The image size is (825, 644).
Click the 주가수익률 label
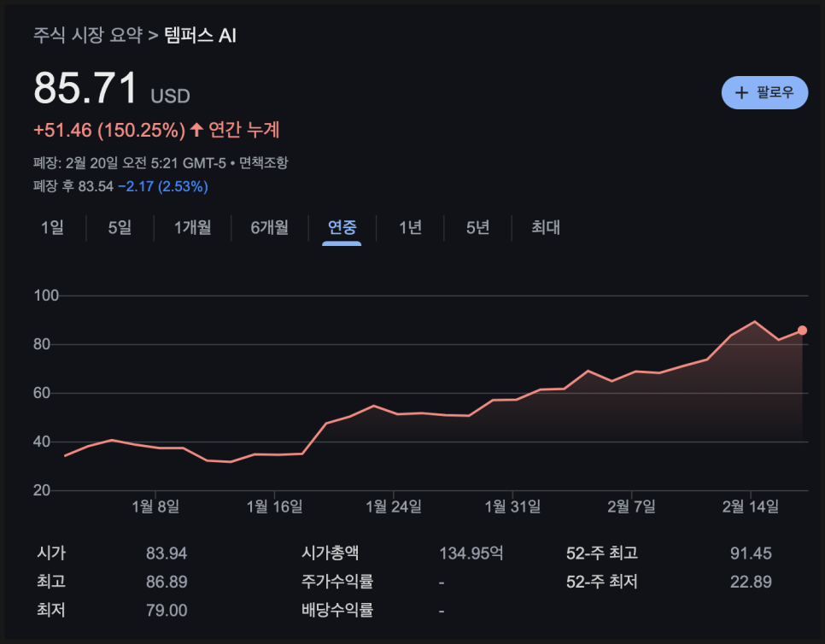(x=337, y=582)
